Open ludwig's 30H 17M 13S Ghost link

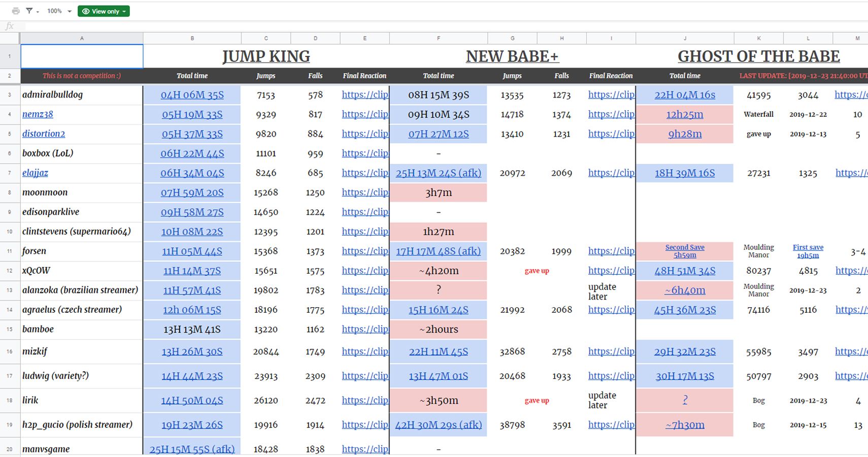tap(685, 376)
